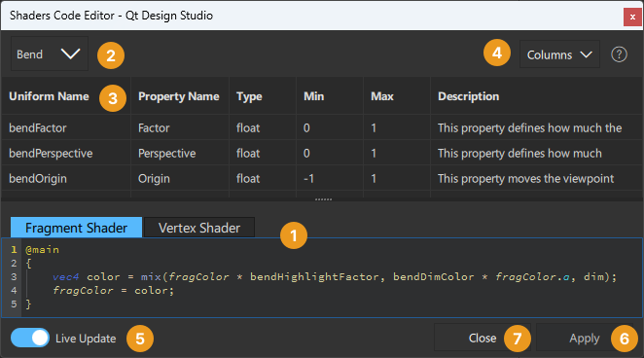Click the Max column header
This screenshot has width=644, height=358.
397,96
